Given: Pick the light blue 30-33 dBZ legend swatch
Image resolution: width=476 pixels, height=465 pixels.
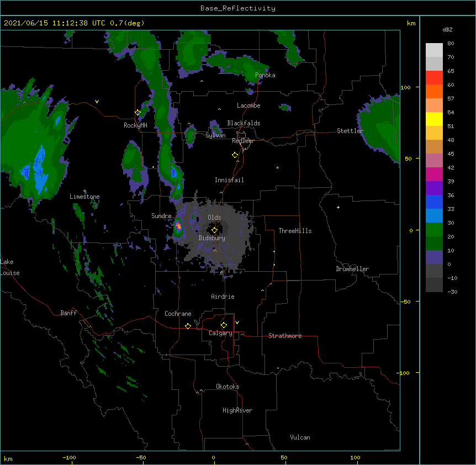Looking at the screenshot, I should tap(434, 216).
